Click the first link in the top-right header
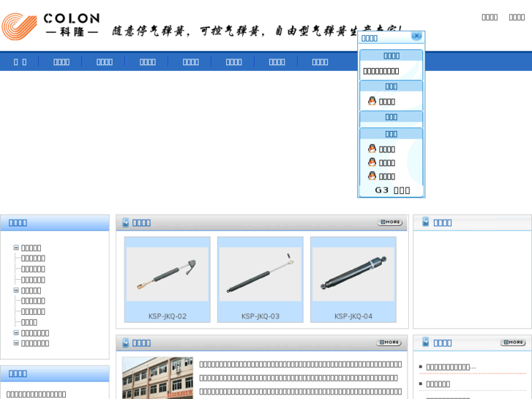 coord(490,17)
